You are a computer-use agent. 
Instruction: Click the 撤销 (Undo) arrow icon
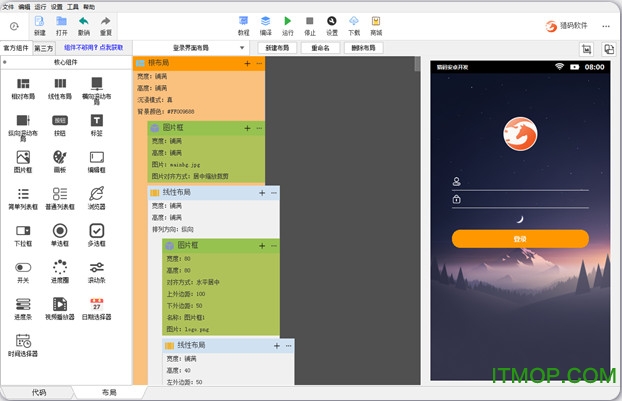pos(84,21)
